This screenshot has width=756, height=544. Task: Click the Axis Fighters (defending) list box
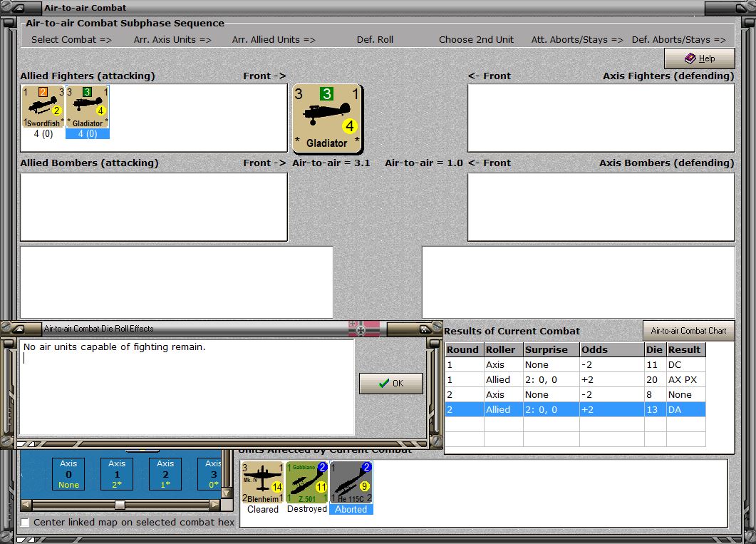(601, 118)
